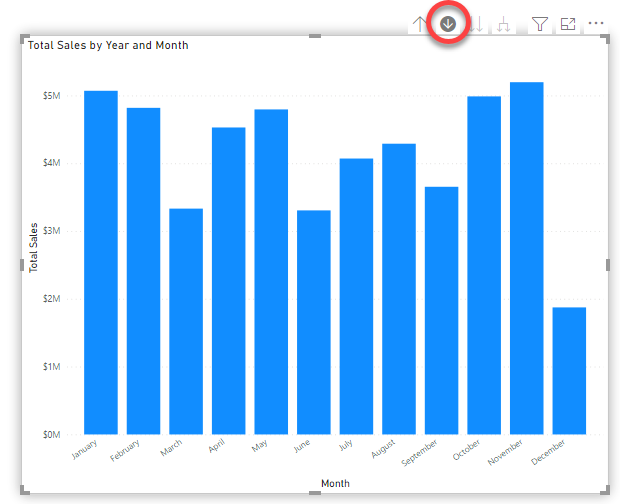Screen dimensions: 620x504
Task: Select the September bar
Action: (442, 311)
